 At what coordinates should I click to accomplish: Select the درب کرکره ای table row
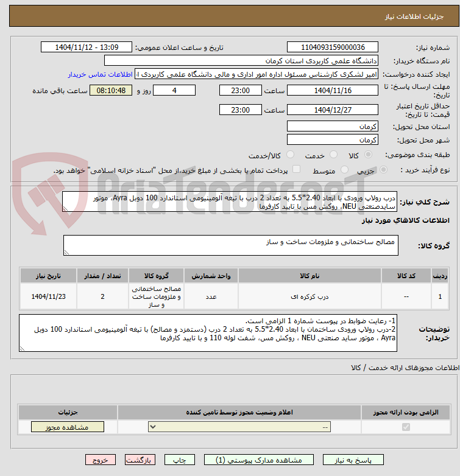(234, 296)
